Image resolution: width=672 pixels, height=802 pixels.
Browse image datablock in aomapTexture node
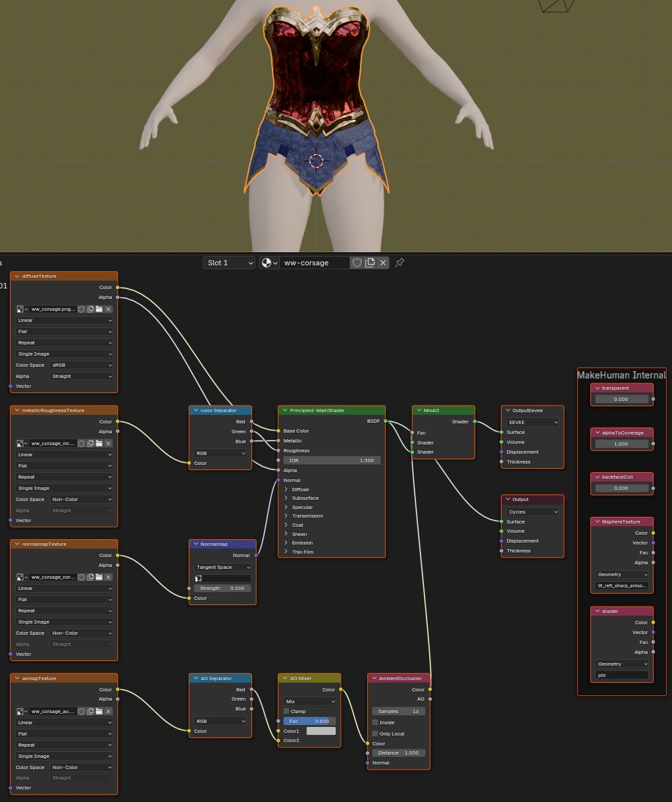(x=22, y=711)
